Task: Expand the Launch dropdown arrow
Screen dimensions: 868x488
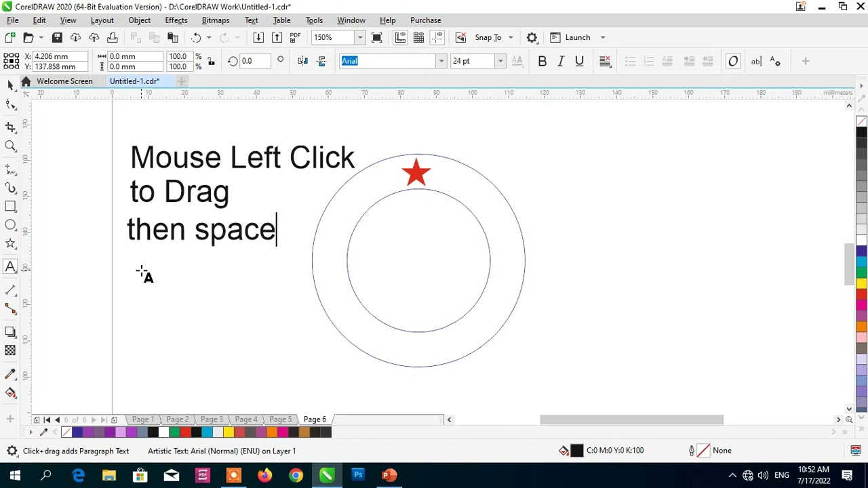Action: pyautogui.click(x=602, y=37)
